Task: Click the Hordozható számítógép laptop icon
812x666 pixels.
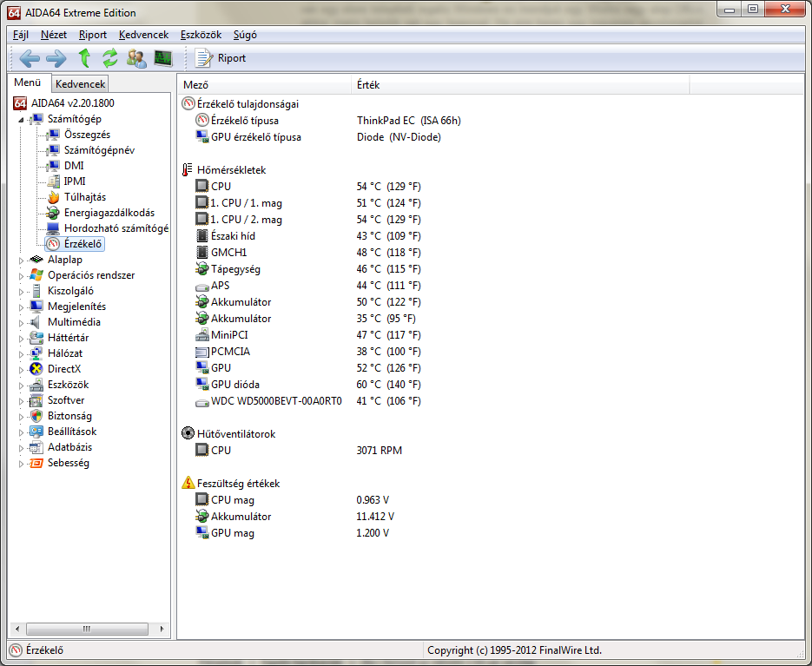Action: [x=53, y=228]
